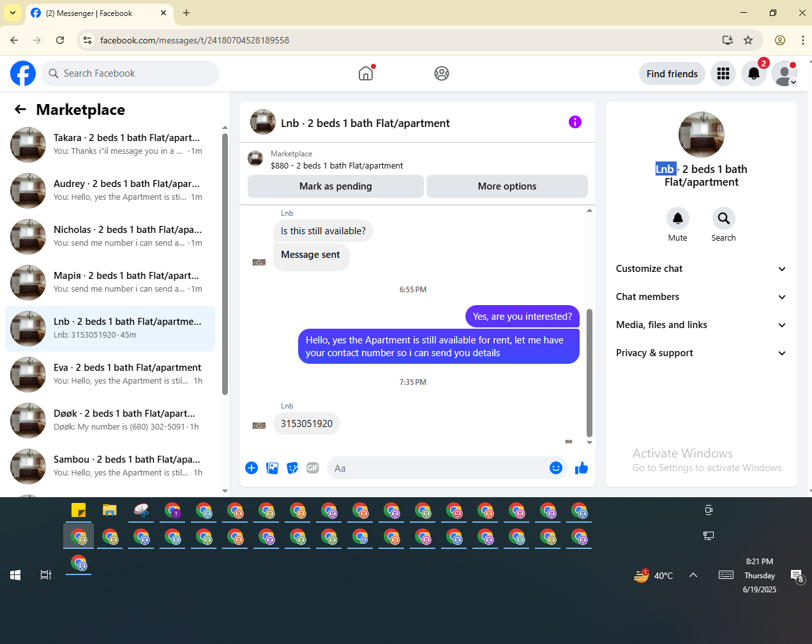The height and width of the screenshot is (644, 812).
Task: Expand Customize chat section
Action: 701,269
